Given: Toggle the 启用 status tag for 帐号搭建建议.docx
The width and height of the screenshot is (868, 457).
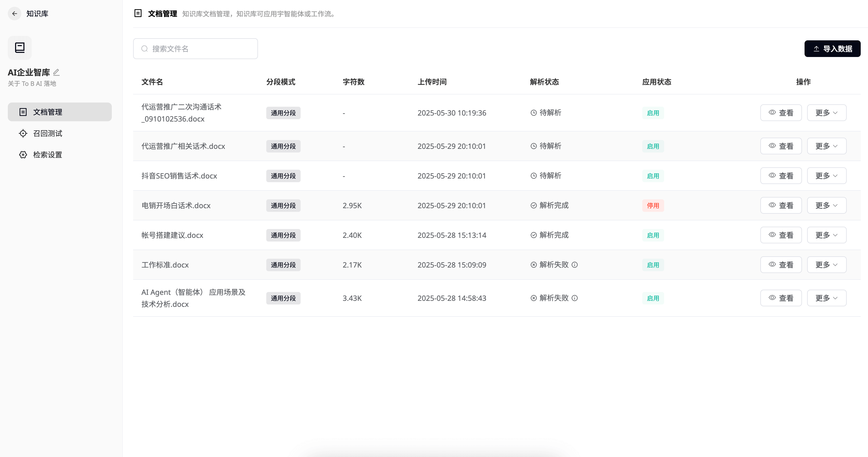Looking at the screenshot, I should (653, 235).
